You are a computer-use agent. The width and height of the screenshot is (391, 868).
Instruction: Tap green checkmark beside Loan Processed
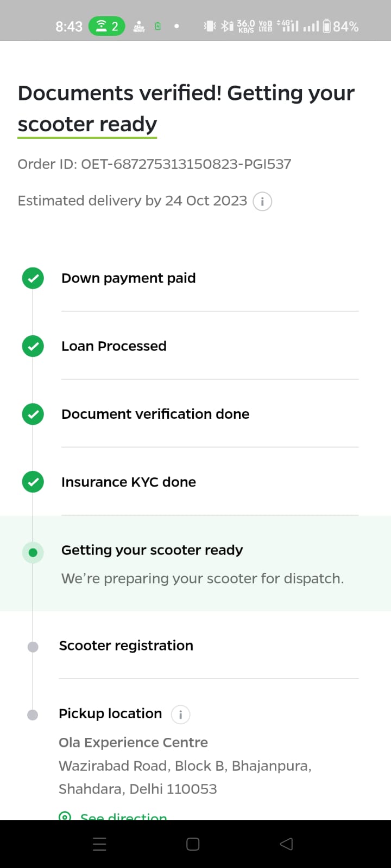pos(33,346)
